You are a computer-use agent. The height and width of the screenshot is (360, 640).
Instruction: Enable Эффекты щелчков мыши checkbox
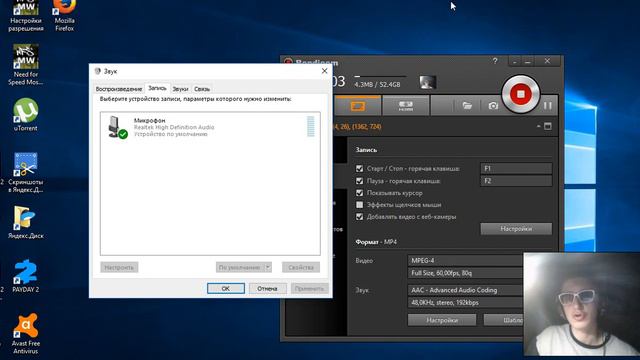(x=360, y=204)
